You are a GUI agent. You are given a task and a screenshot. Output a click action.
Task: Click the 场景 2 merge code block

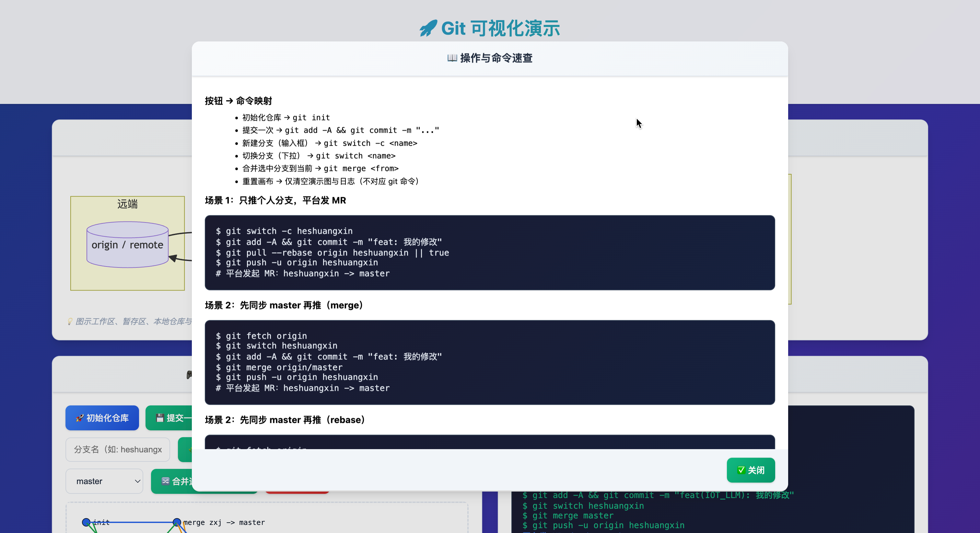click(x=489, y=362)
